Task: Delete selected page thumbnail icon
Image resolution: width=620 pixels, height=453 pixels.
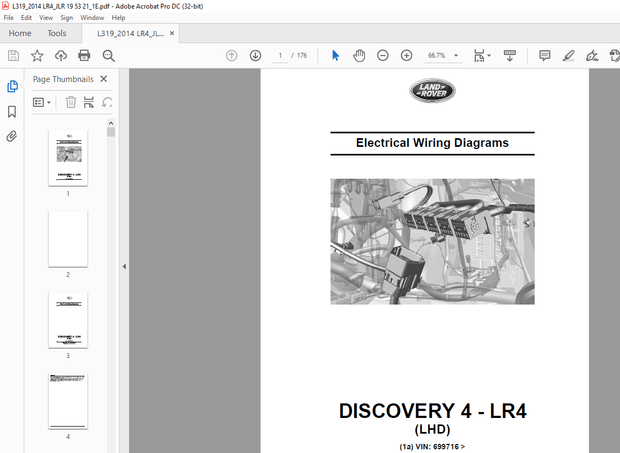Action: pos(71,102)
